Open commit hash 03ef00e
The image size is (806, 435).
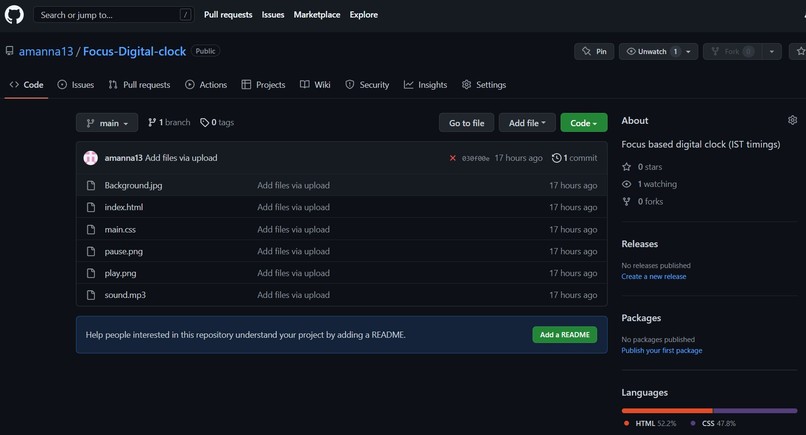(475, 158)
